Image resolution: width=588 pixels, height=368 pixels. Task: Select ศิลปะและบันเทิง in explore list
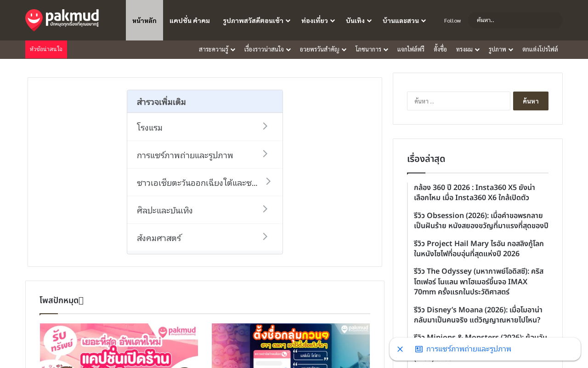tap(205, 210)
